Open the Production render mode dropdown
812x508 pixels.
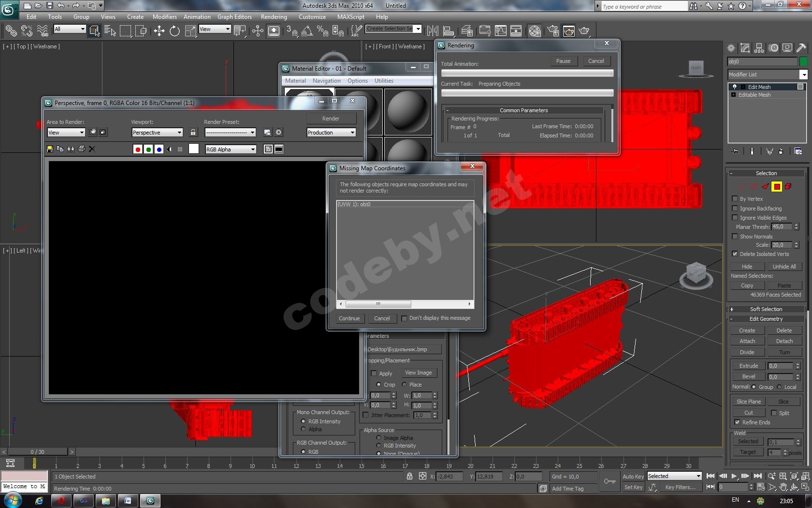click(x=331, y=133)
